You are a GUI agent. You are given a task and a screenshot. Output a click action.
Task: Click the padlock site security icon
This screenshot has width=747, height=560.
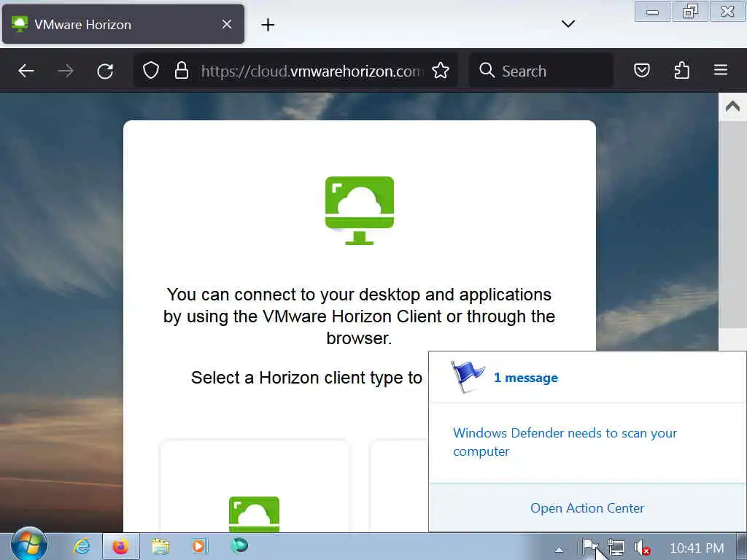(x=182, y=71)
